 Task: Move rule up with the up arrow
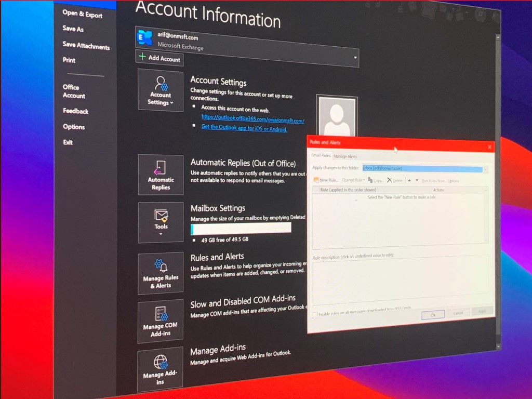click(x=409, y=180)
